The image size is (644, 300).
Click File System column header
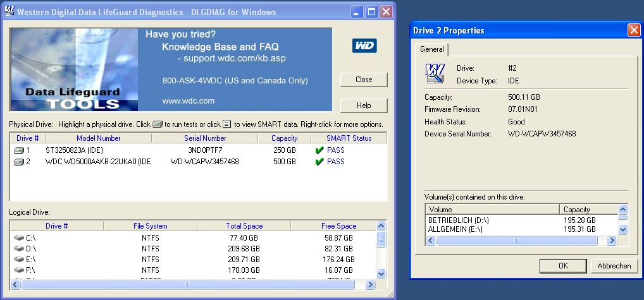click(151, 226)
